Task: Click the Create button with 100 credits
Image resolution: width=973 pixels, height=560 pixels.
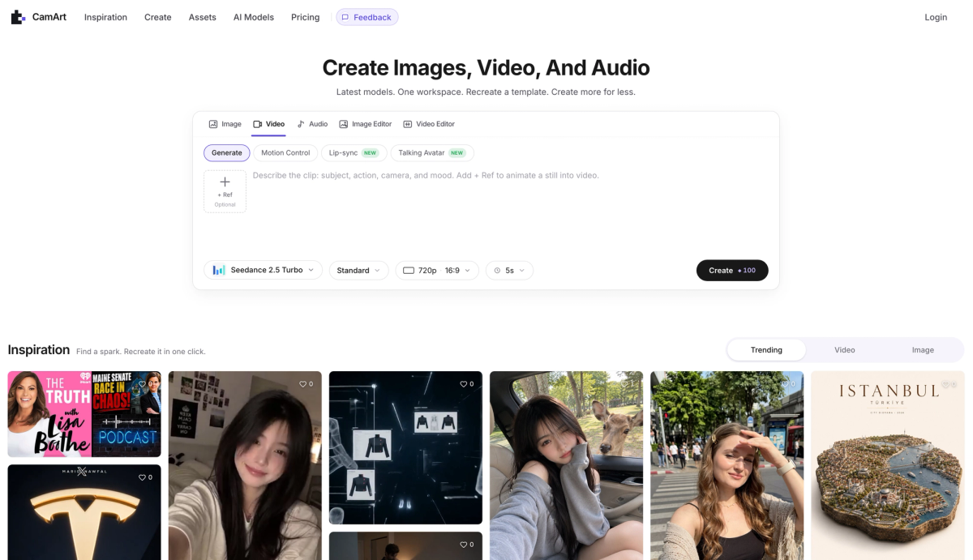Action: click(732, 270)
